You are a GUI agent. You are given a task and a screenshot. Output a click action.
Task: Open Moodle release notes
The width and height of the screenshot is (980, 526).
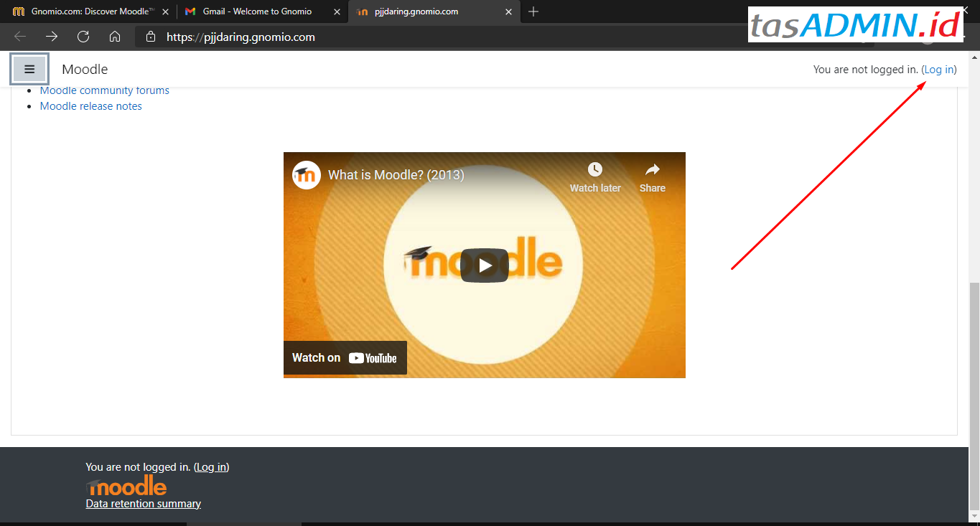(90, 105)
